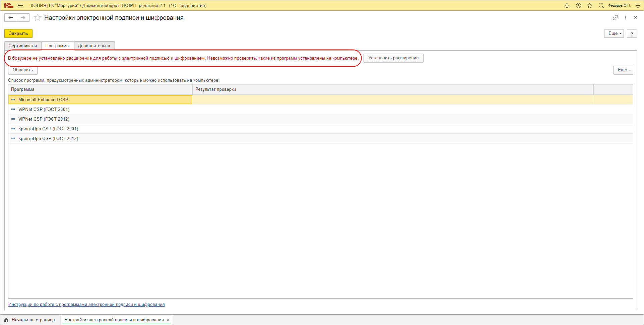The height and width of the screenshot is (325, 644).
Task: Close the Настройки электронной подписи bottom tab
Action: 168,320
